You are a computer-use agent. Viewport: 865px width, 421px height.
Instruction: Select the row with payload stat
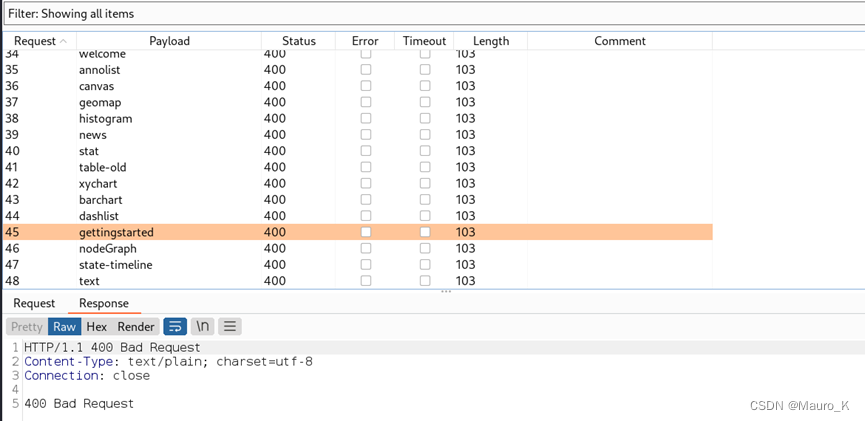[357, 151]
